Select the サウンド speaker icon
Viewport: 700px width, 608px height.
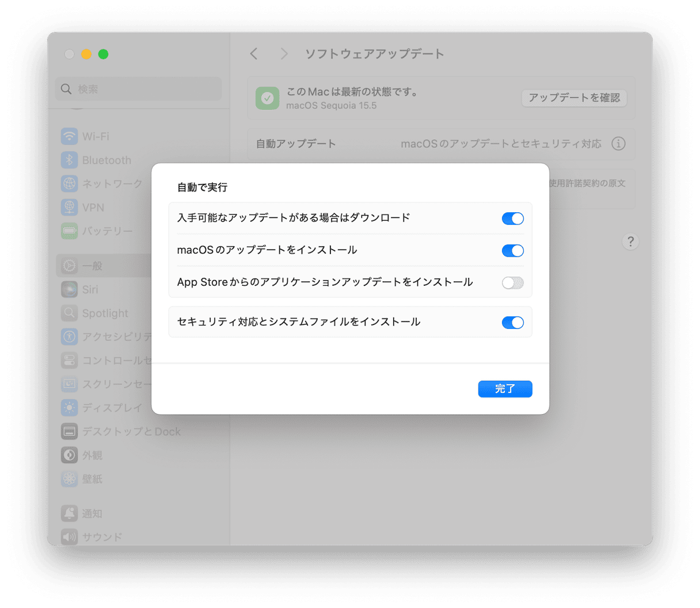69,537
